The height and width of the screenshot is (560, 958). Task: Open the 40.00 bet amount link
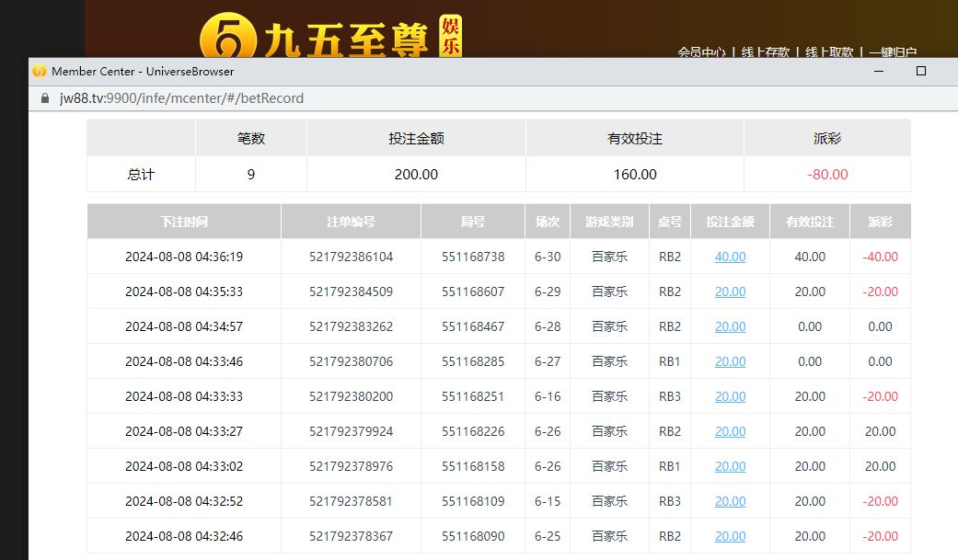[x=730, y=257]
